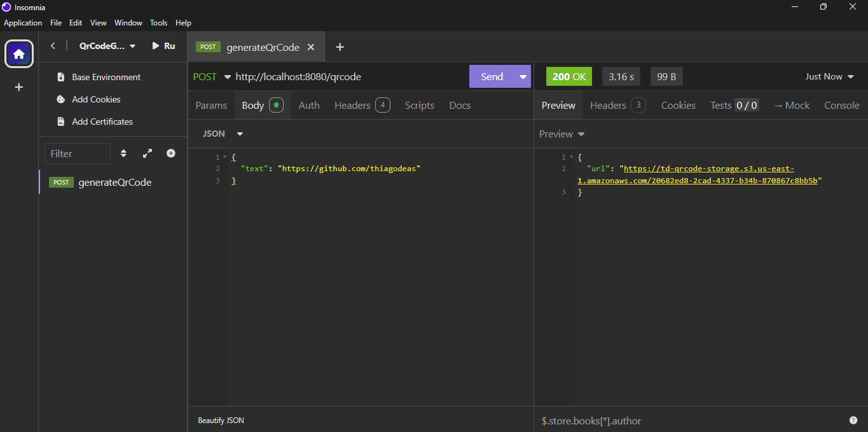This screenshot has height=432, width=868.
Task: Open the Mock tab
Action: [x=792, y=106]
